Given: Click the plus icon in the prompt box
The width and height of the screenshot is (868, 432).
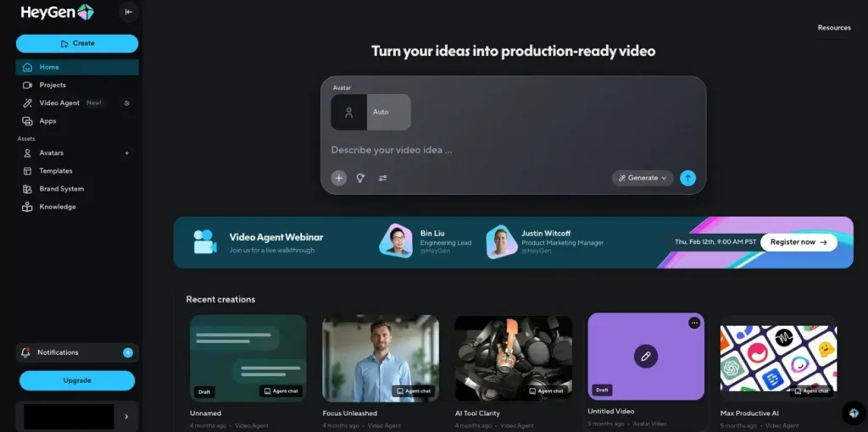Looking at the screenshot, I should click(x=339, y=178).
